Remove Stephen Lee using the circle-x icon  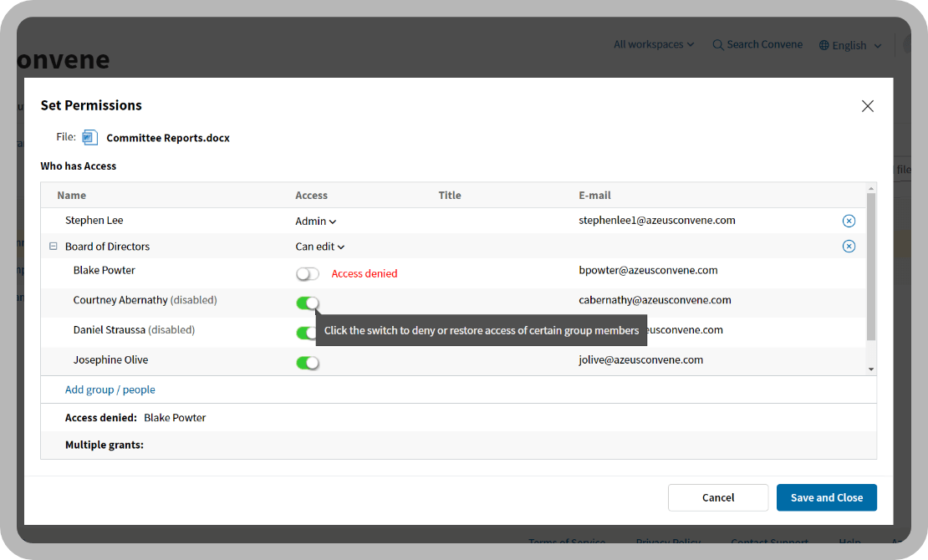(x=849, y=221)
